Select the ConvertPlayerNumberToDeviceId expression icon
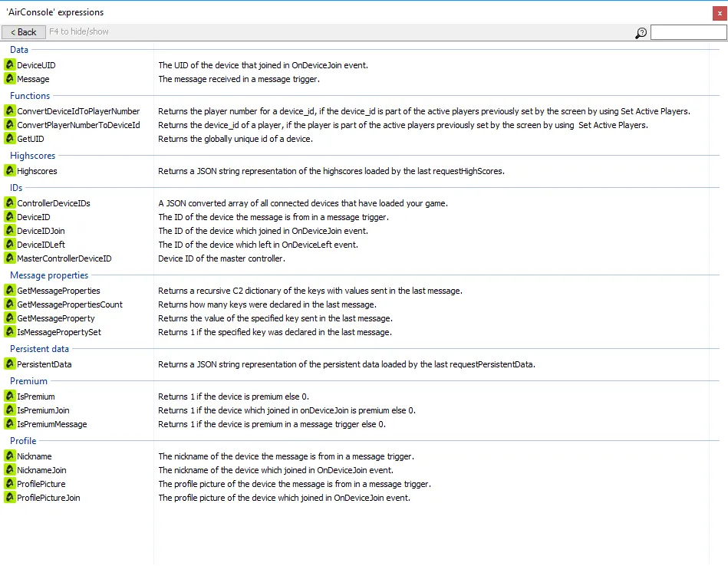The image size is (728, 566). (10, 124)
